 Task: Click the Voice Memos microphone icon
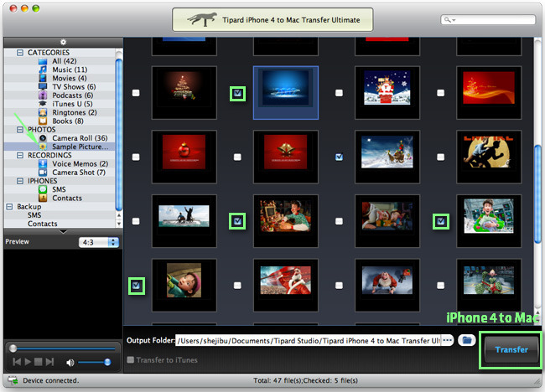(43, 164)
